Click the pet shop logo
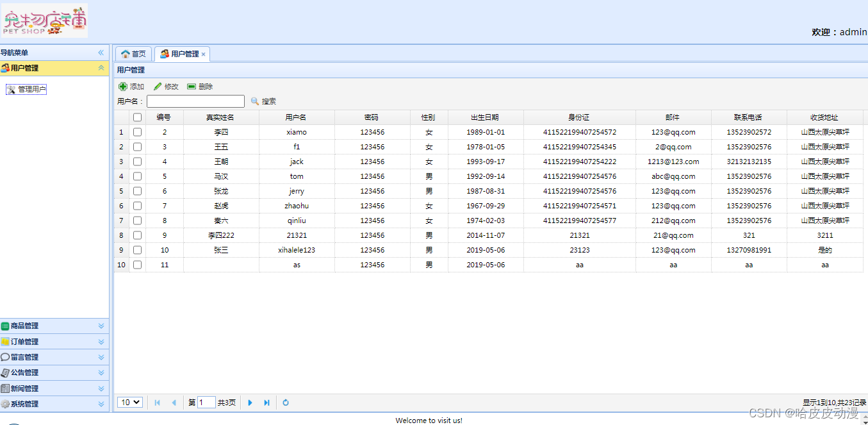This screenshot has height=425, width=868. (x=44, y=21)
